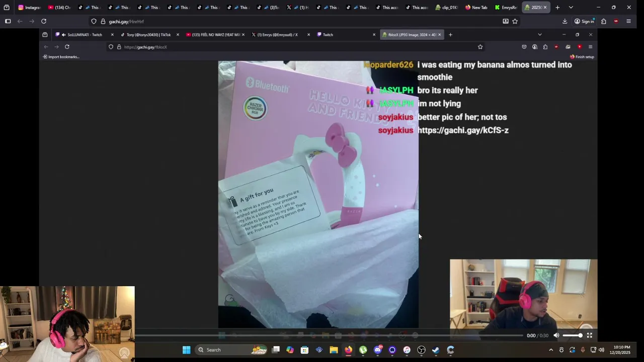
Task: Close the inner Twitch tab
Action: tap(374, 35)
